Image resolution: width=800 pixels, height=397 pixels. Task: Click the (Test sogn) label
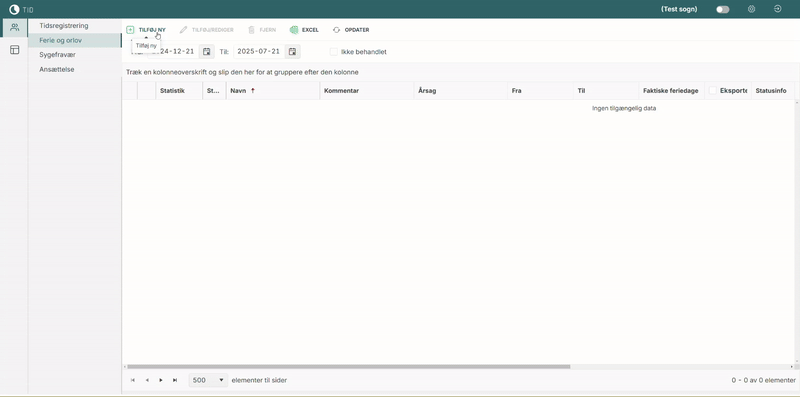click(x=679, y=9)
